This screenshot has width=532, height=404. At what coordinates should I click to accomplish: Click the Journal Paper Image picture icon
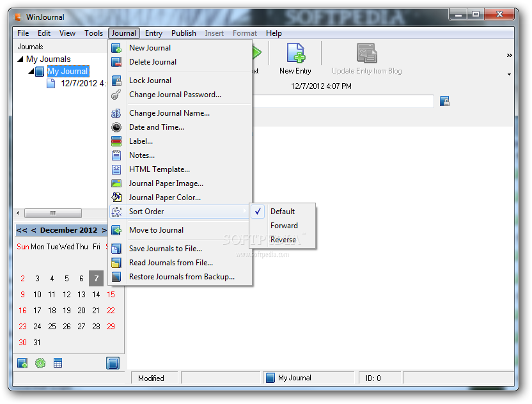pos(116,183)
